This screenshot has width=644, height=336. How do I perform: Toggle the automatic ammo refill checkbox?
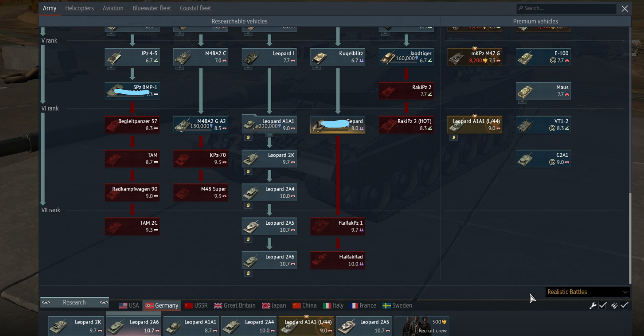point(624,305)
